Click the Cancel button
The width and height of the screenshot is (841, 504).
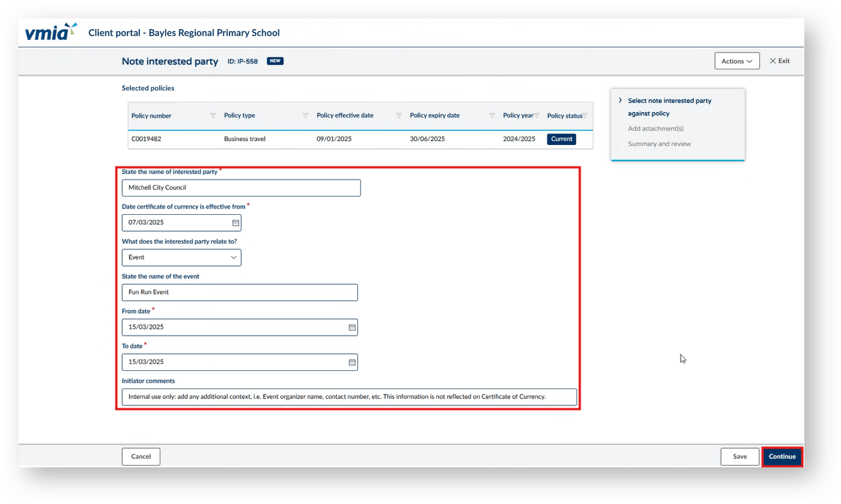tap(141, 457)
